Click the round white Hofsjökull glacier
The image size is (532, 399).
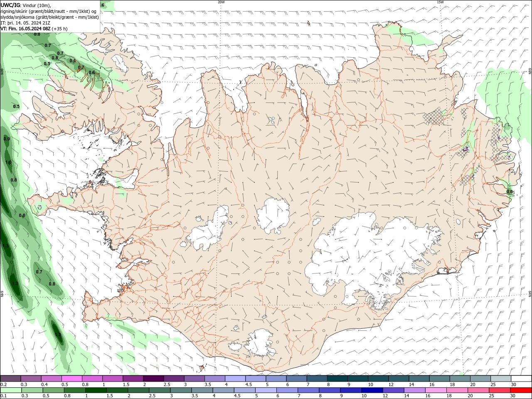click(x=273, y=216)
